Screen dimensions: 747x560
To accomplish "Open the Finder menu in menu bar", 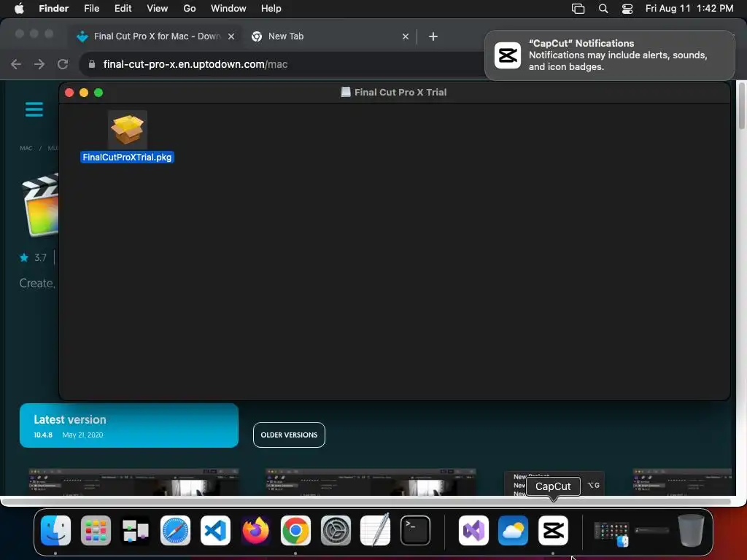I will point(54,9).
